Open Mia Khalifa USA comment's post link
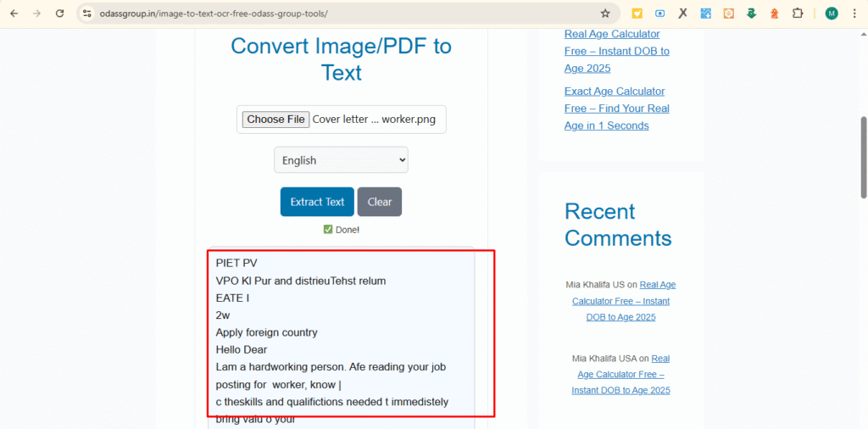 tap(620, 374)
